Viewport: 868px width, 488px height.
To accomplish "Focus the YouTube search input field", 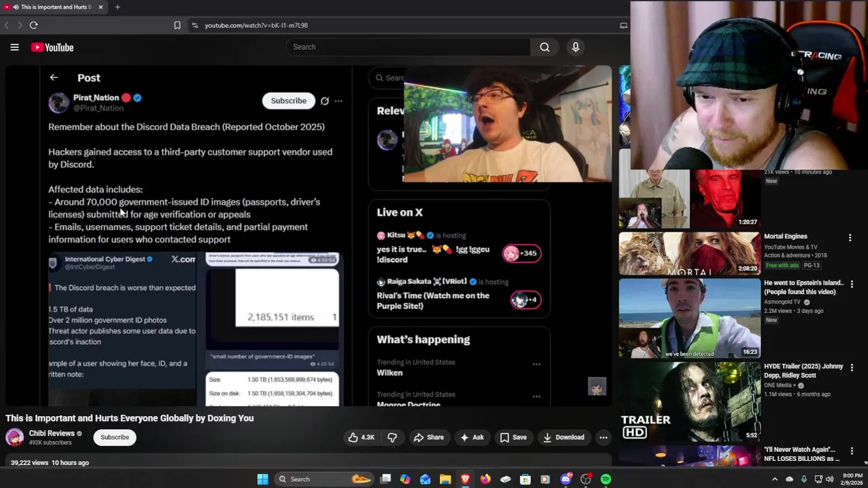I will (x=408, y=47).
